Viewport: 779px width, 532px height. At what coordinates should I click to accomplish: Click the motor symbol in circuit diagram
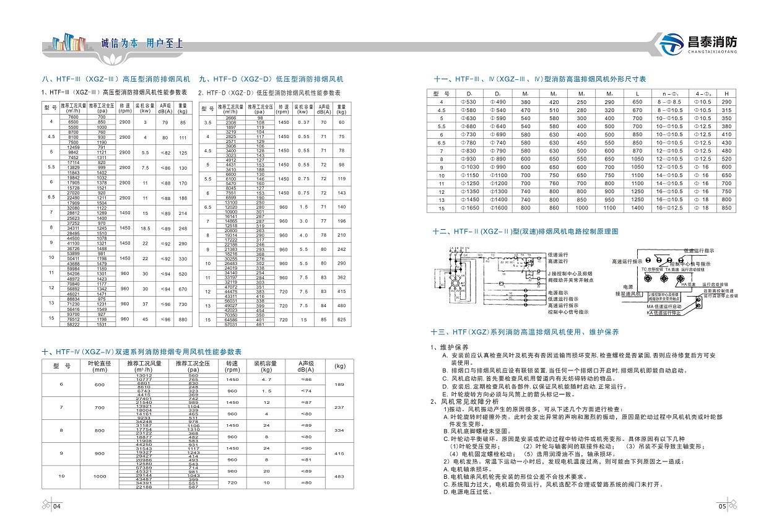tap(454, 283)
